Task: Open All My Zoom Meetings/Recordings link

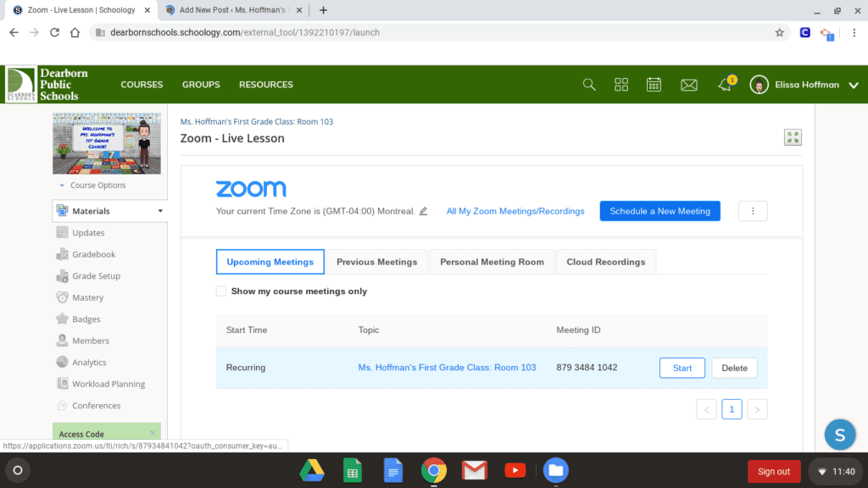Action: tap(515, 211)
